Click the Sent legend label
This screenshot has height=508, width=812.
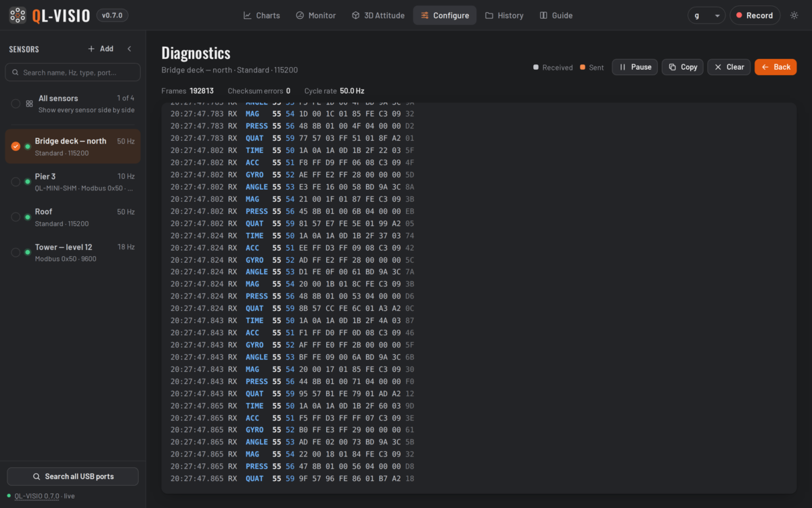tap(596, 68)
